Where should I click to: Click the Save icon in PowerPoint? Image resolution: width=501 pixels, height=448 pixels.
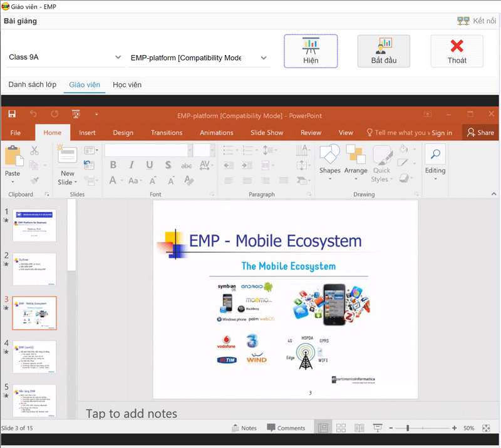pos(12,114)
